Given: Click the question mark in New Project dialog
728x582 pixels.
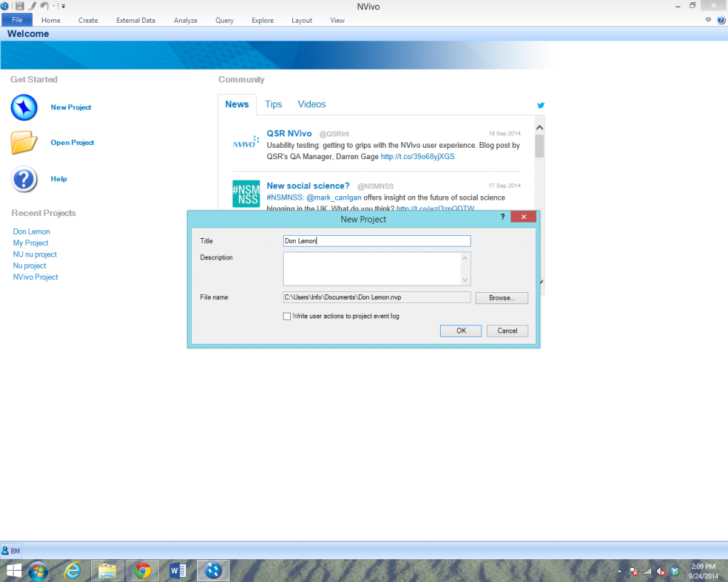Looking at the screenshot, I should click(x=503, y=217).
